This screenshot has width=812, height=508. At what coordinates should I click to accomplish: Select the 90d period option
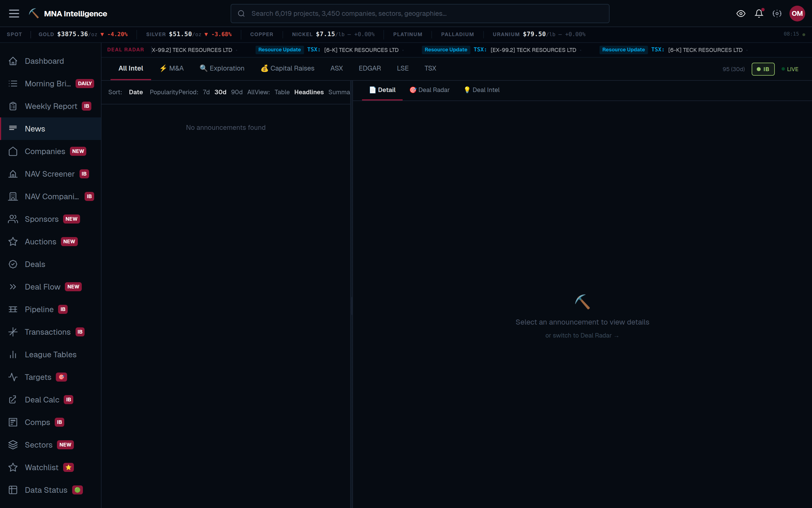[x=237, y=92]
